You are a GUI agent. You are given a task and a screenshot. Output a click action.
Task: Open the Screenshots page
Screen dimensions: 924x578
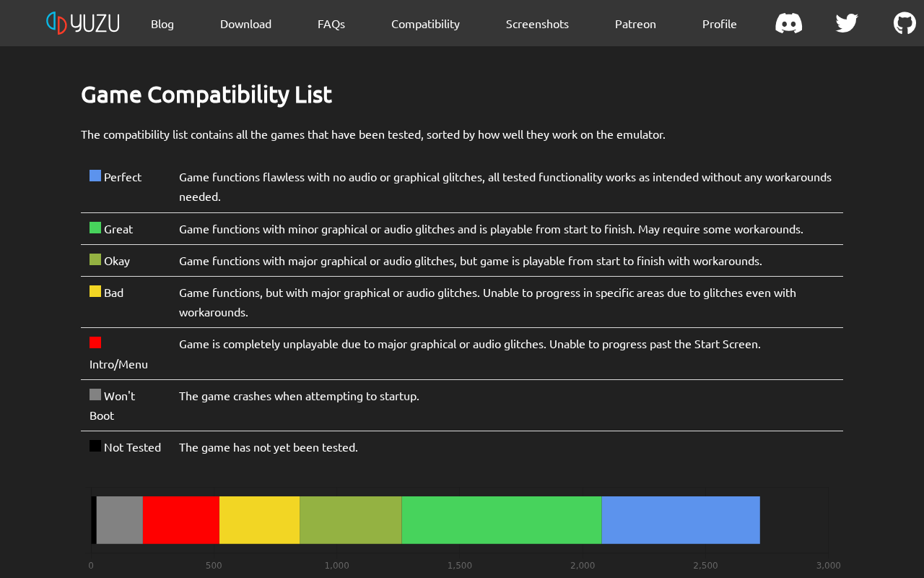537,24
